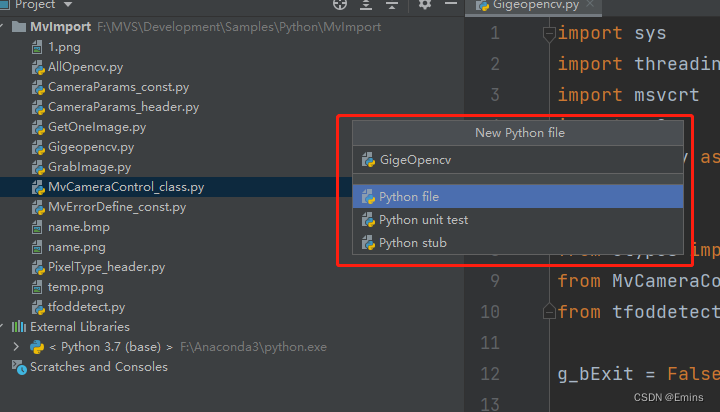The height and width of the screenshot is (412, 720).
Task: Click the fold marker at line 1 imports
Action: [x=549, y=34]
